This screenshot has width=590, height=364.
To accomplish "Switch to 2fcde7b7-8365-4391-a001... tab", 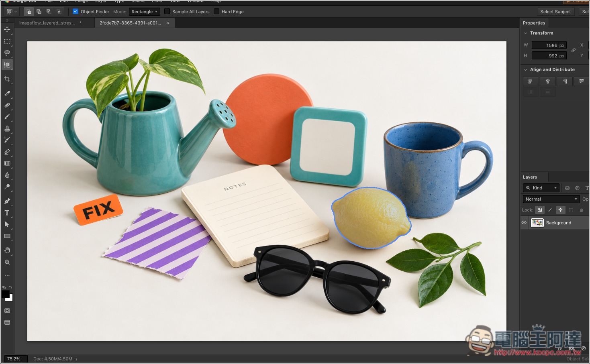I will (130, 23).
